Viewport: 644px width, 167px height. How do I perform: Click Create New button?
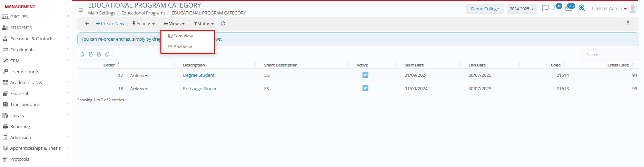tap(110, 23)
